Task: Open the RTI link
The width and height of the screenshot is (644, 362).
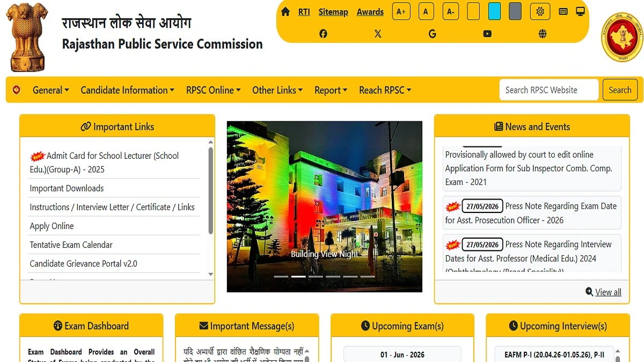Action: (x=304, y=12)
